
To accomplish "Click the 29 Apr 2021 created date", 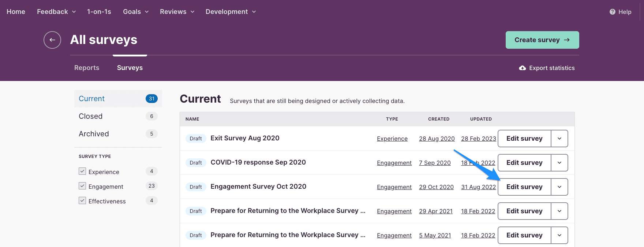I will tap(436, 211).
